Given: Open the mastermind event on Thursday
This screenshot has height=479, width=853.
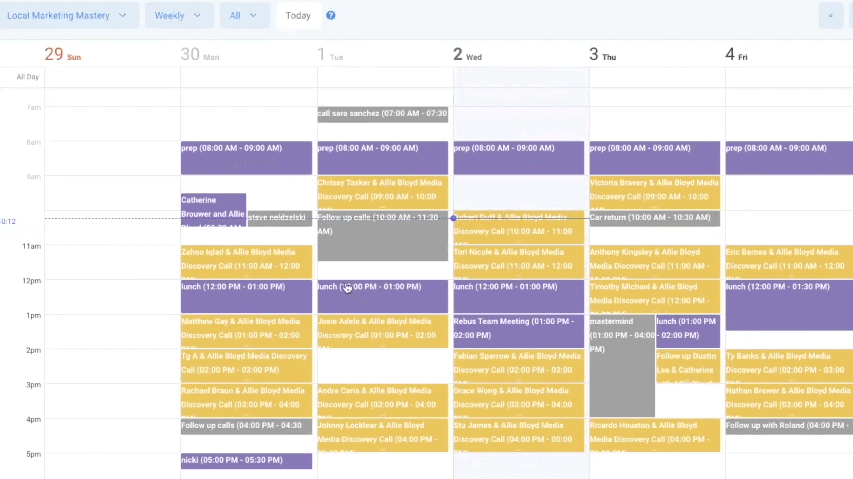Looking at the screenshot, I should pos(622,366).
